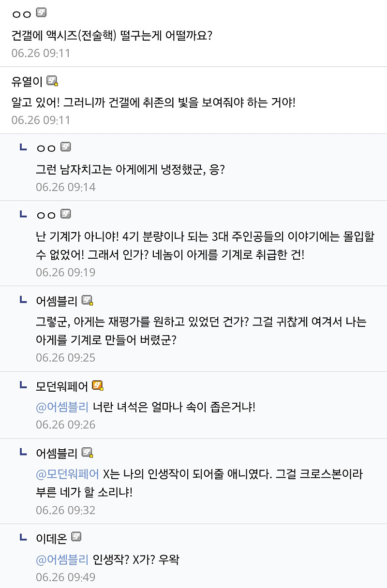Click the reply arrow before 이데온's comment
This screenshot has height=588, width=387.
pyautogui.click(x=22, y=537)
